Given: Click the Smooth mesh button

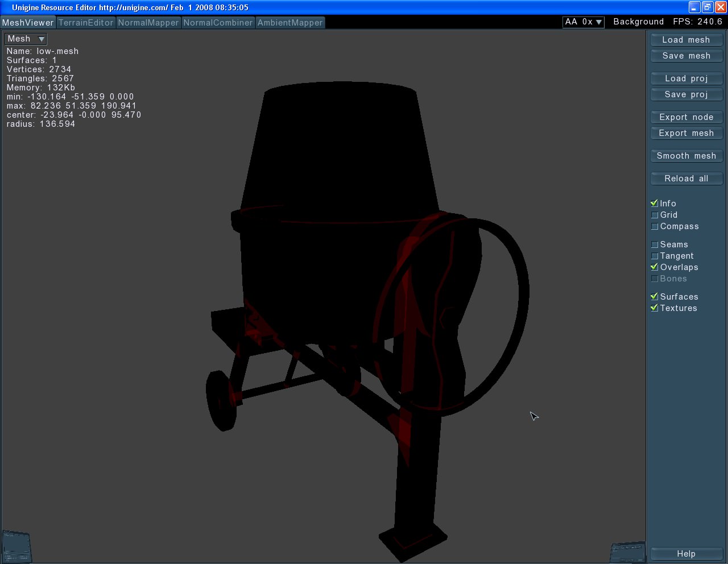Looking at the screenshot, I should click(686, 156).
